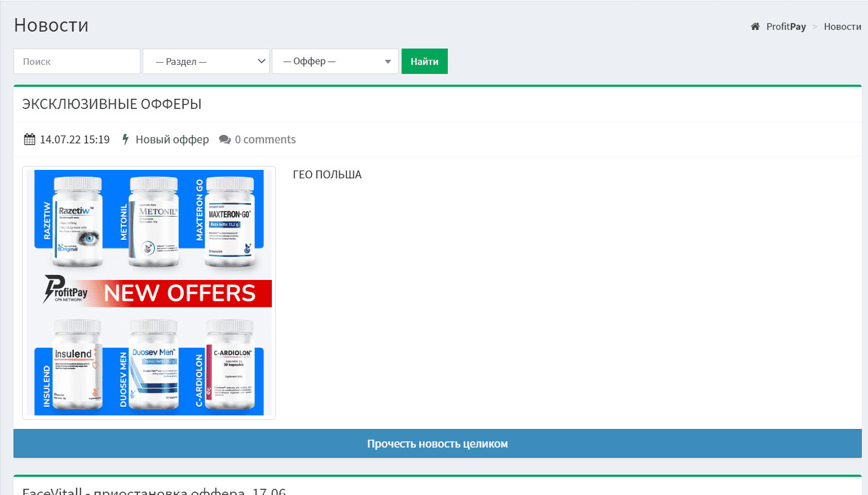Click Прочесть новость целиком button
This screenshot has height=495, width=868.
438,444
